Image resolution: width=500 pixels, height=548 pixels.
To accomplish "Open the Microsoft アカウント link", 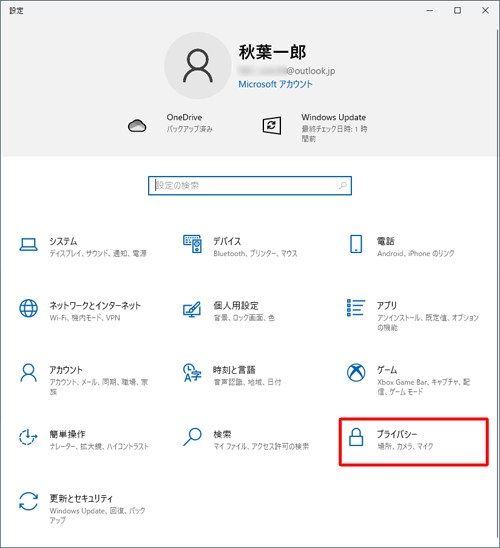I will pos(275,84).
